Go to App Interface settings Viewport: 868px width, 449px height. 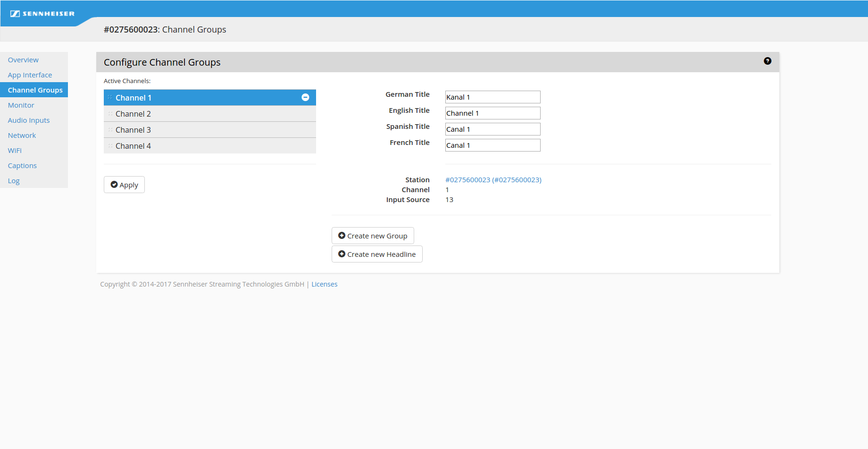[30, 75]
